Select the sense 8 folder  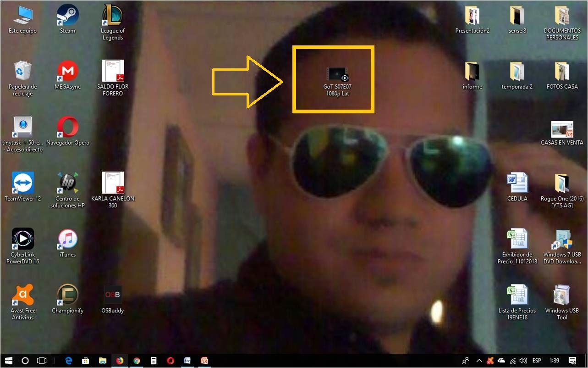[517, 20]
